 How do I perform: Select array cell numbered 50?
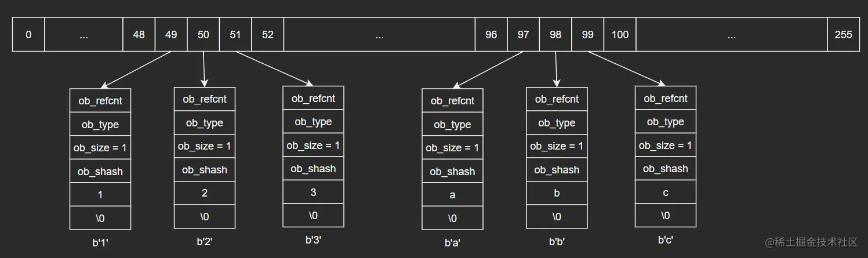(204, 35)
